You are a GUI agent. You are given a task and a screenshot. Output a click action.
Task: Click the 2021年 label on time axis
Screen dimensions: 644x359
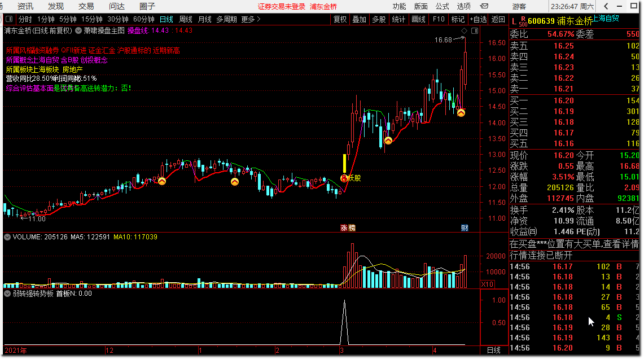(16, 351)
